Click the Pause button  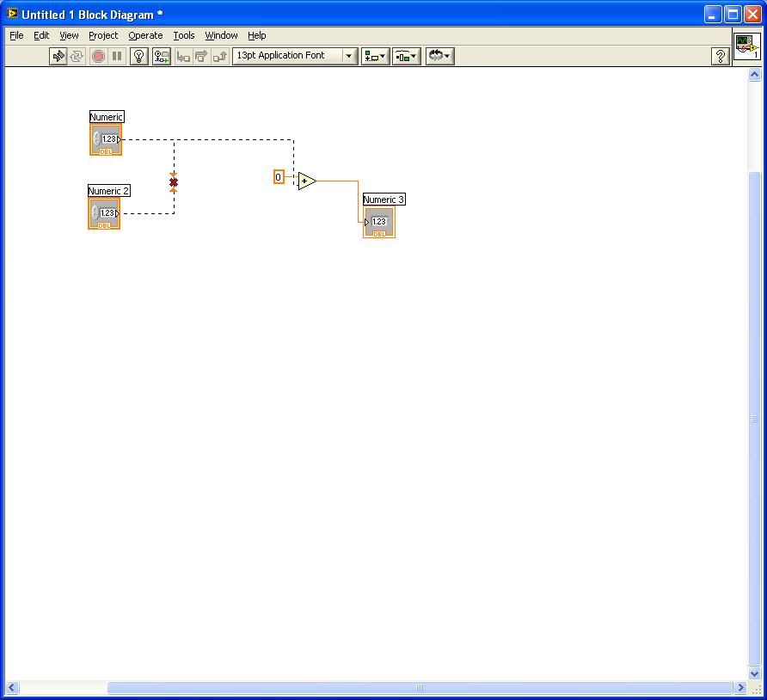click(x=117, y=56)
